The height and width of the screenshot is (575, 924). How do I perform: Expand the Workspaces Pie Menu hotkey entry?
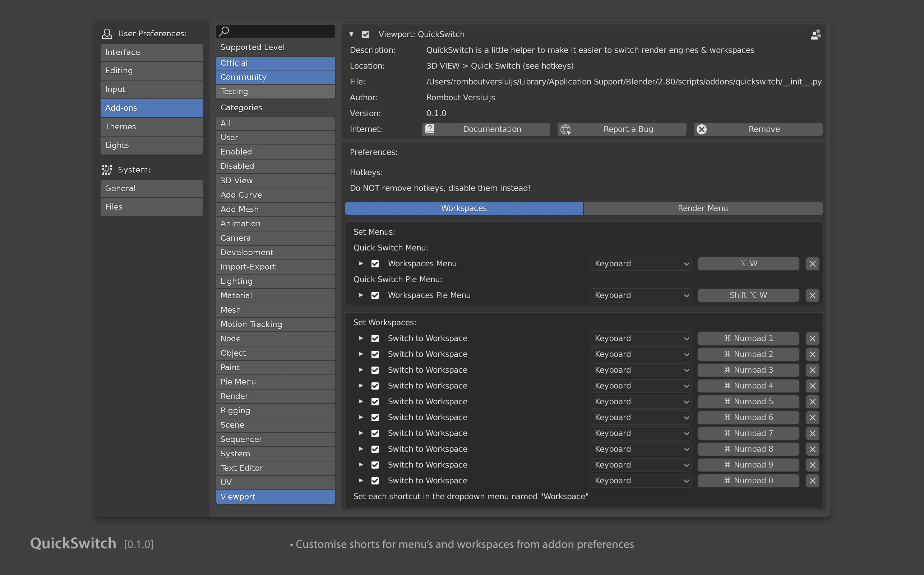pyautogui.click(x=361, y=295)
